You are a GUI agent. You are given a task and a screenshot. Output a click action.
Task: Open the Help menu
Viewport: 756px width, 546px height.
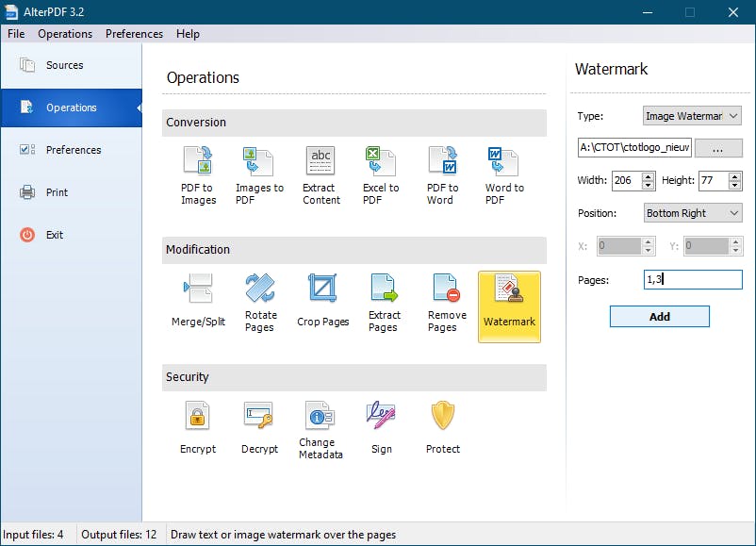[188, 34]
